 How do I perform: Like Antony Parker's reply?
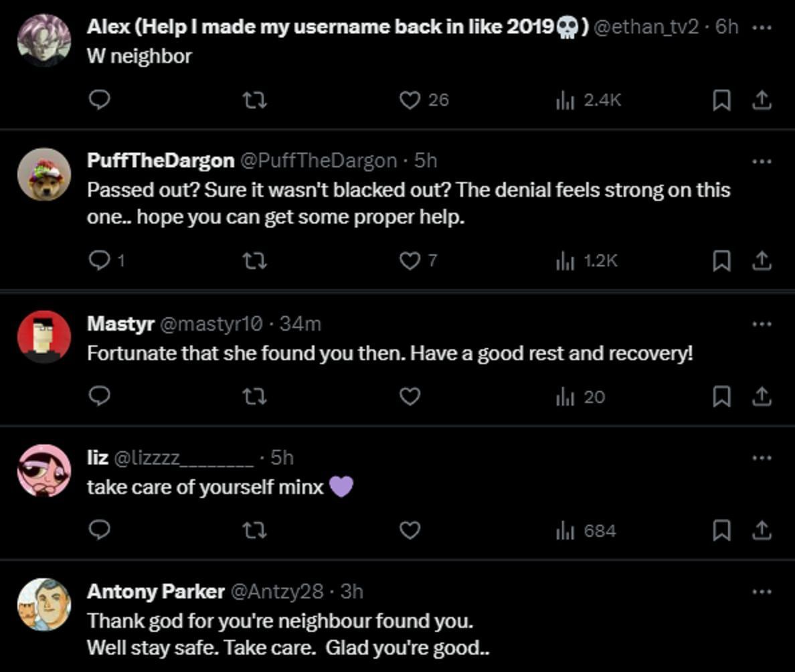click(x=409, y=669)
